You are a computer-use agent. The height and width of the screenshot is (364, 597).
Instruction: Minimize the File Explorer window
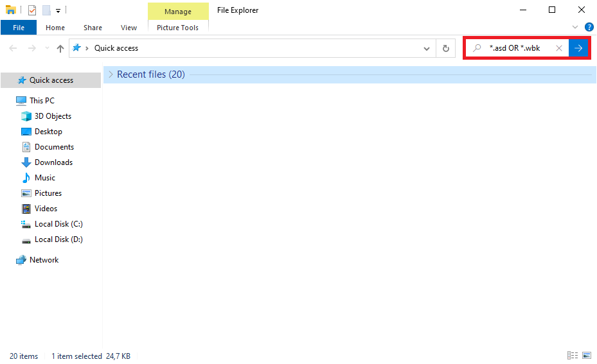[523, 10]
